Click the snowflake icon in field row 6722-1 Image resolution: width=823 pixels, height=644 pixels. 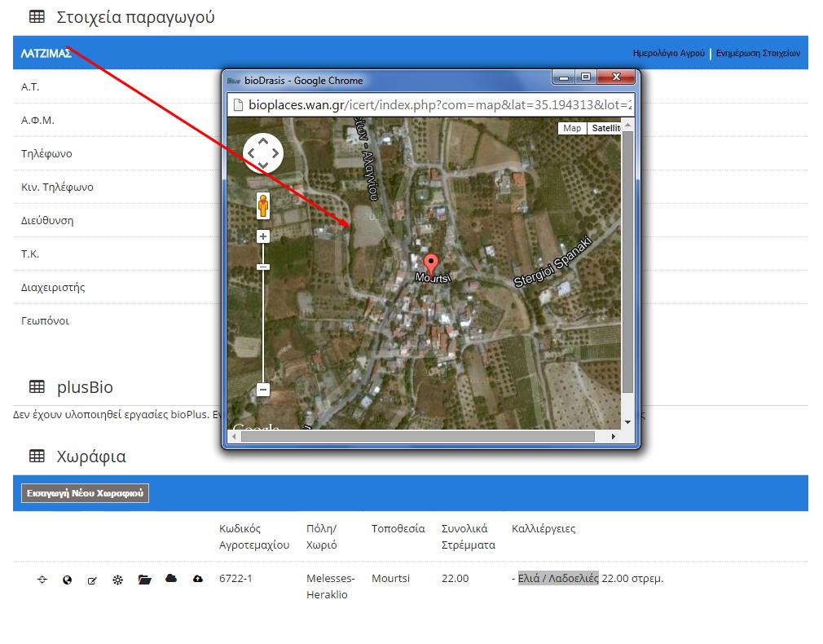click(117, 580)
